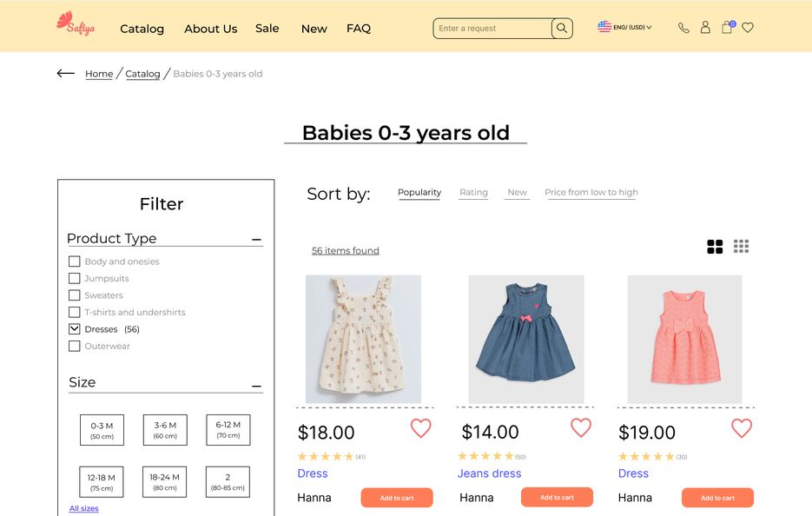
Task: Switch to small grid view icon
Action: point(741,246)
